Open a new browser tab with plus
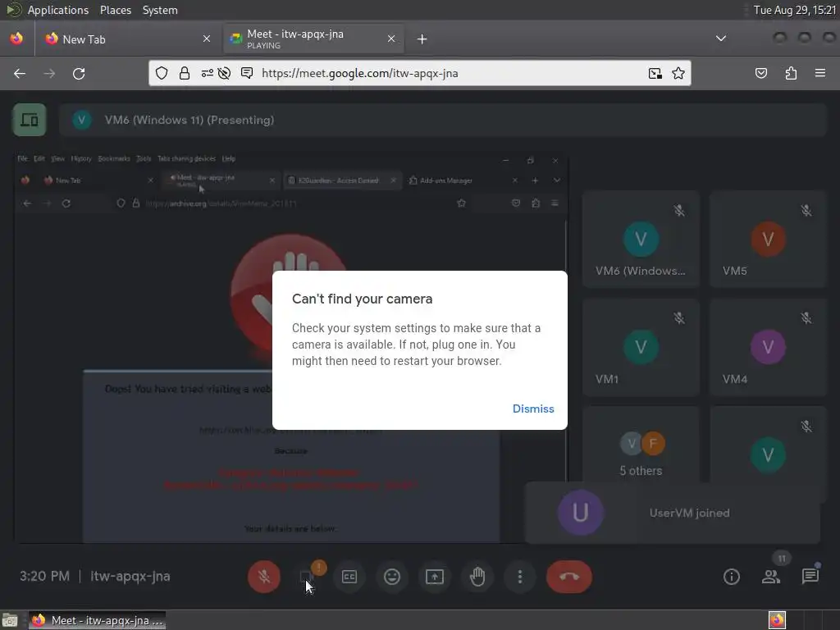The image size is (840, 630). point(422,39)
